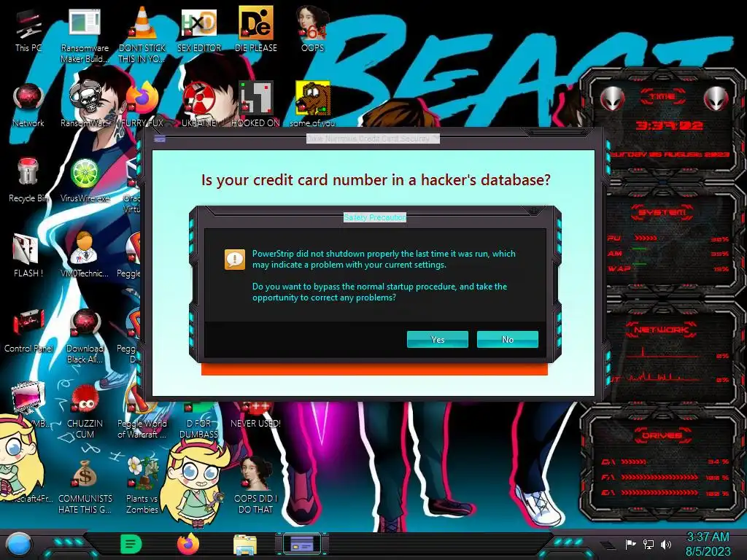
Task: Select the HOOKED ON desktop icon
Action: point(256,105)
